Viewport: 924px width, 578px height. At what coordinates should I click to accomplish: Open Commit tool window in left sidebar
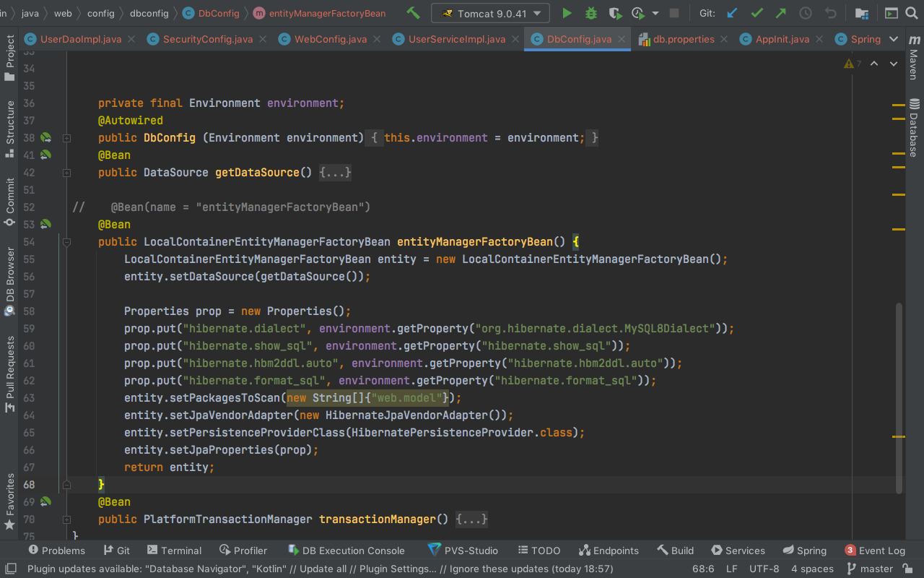click(x=9, y=202)
